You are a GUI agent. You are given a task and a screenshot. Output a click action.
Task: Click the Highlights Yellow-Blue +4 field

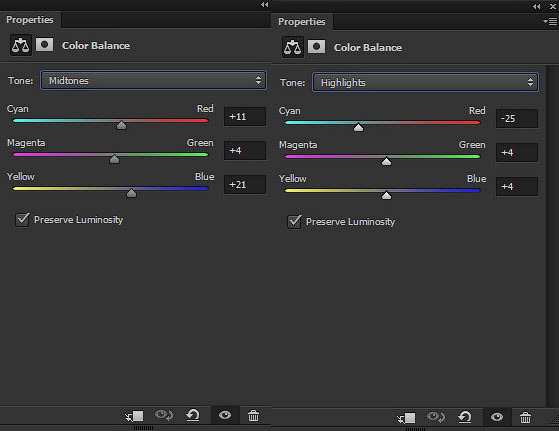[517, 186]
